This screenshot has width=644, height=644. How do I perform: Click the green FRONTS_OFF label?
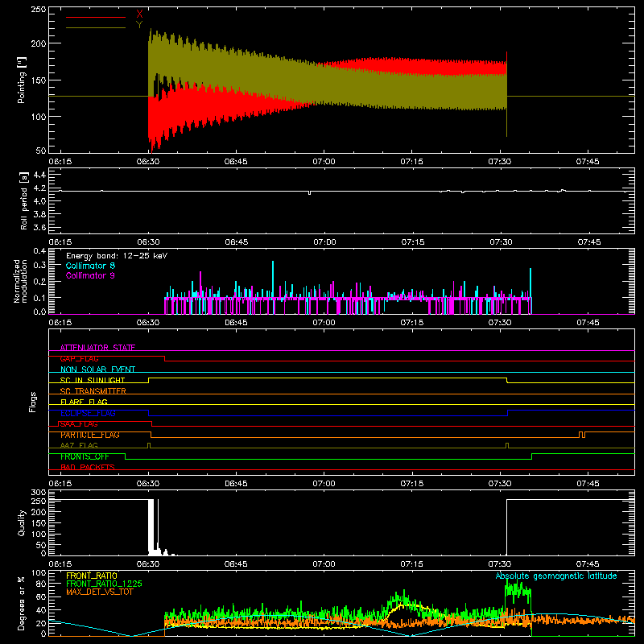(85, 456)
